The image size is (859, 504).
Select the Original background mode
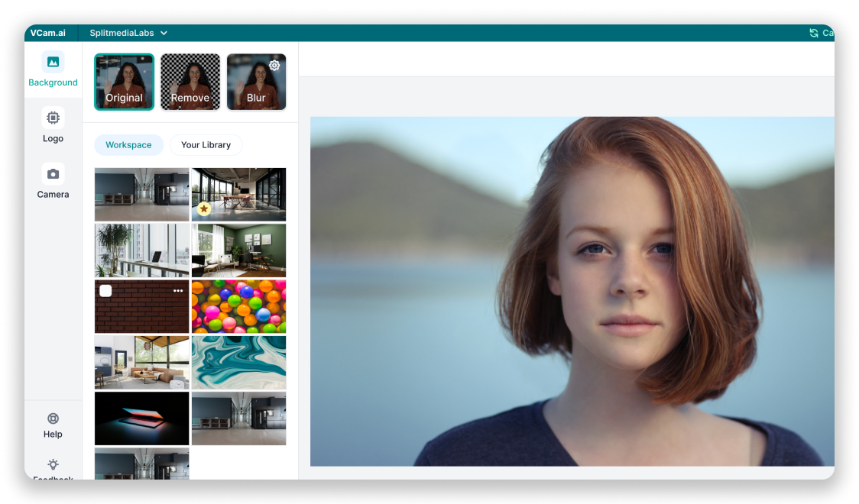click(124, 82)
